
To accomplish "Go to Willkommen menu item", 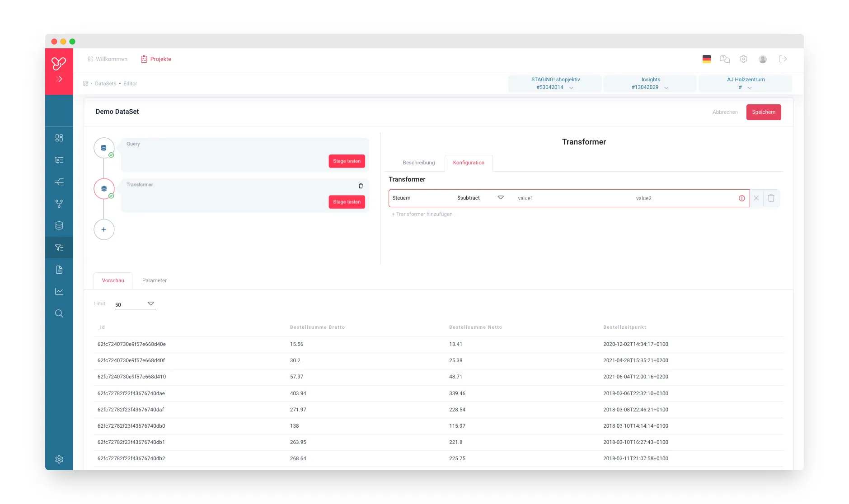I will (x=108, y=59).
